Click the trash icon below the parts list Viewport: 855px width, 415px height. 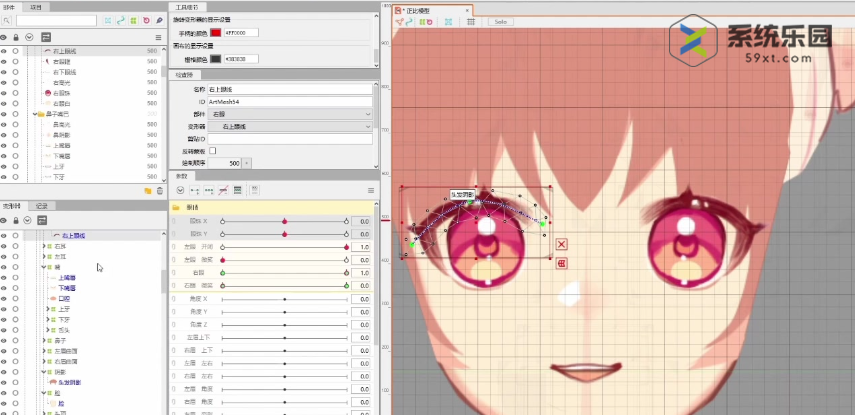coord(159,190)
